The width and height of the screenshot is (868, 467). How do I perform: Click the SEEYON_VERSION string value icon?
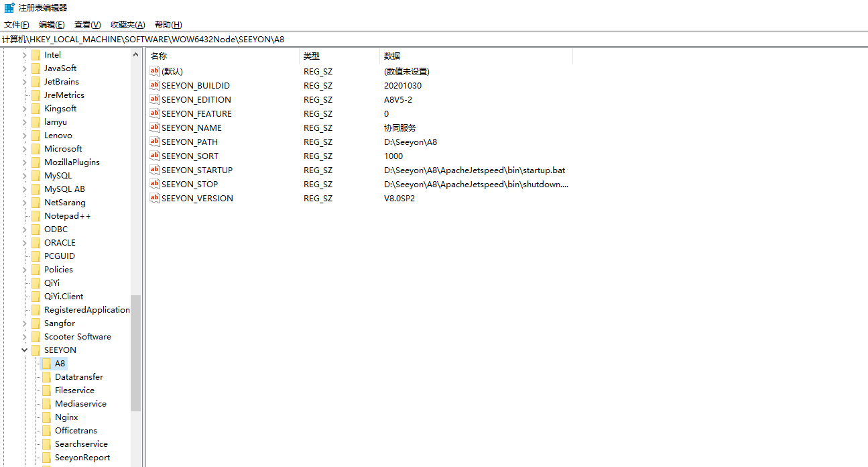tap(155, 198)
